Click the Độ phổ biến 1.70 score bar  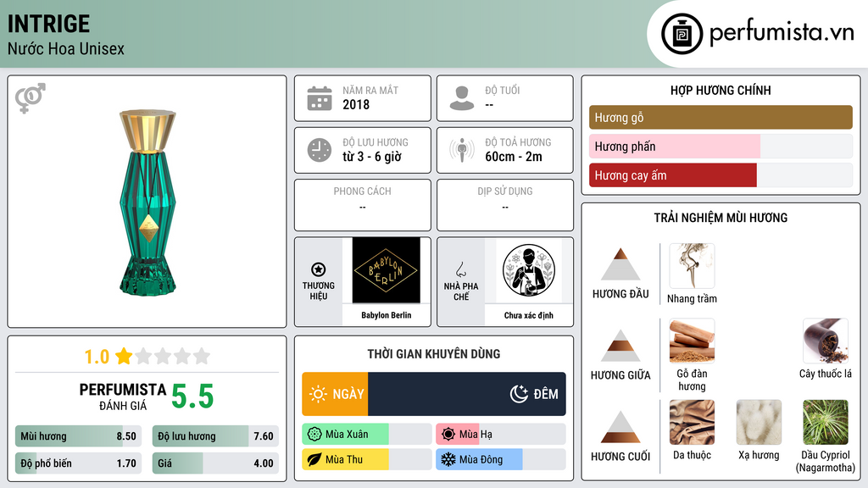pyautogui.click(x=78, y=463)
